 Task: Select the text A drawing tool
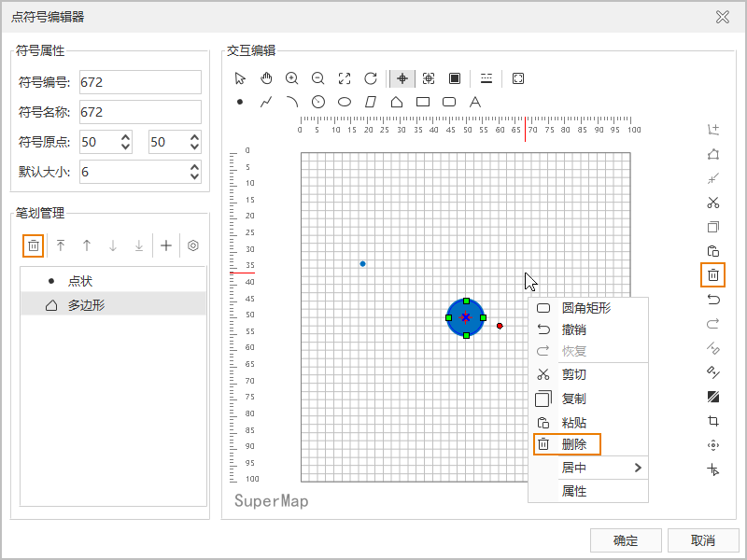coord(475,102)
